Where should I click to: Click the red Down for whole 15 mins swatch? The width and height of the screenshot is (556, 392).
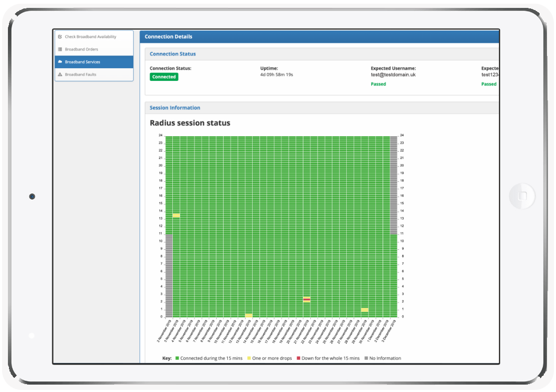pos(298,358)
